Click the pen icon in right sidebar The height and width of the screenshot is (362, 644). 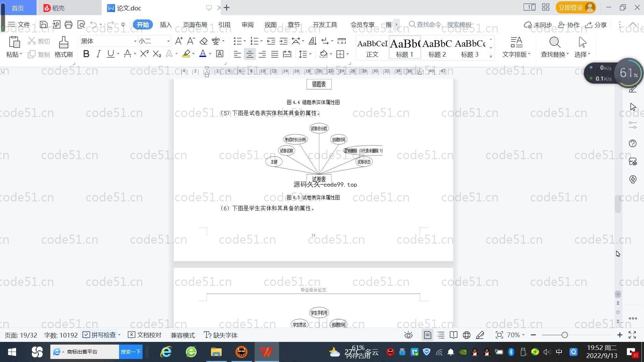tap(633, 89)
